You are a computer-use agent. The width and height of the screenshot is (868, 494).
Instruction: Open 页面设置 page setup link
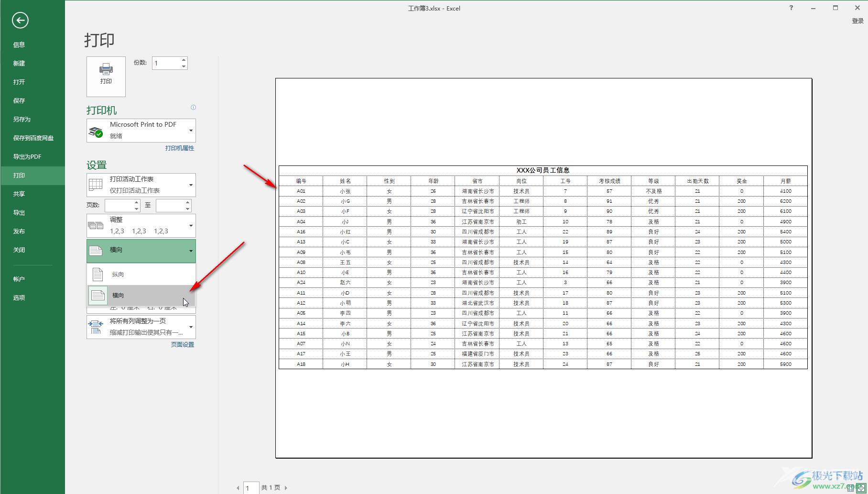coord(183,344)
